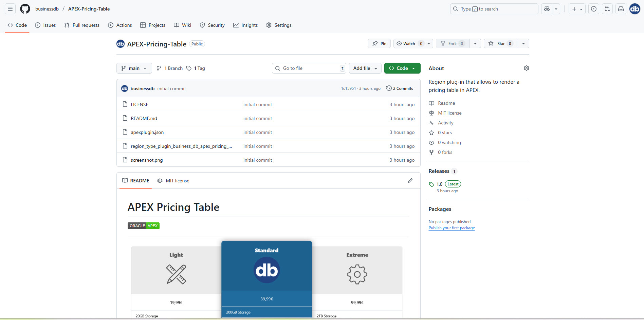Image resolution: width=644 pixels, height=320 pixels.
Task: Expand the Add file dropdown
Action: 365,68
